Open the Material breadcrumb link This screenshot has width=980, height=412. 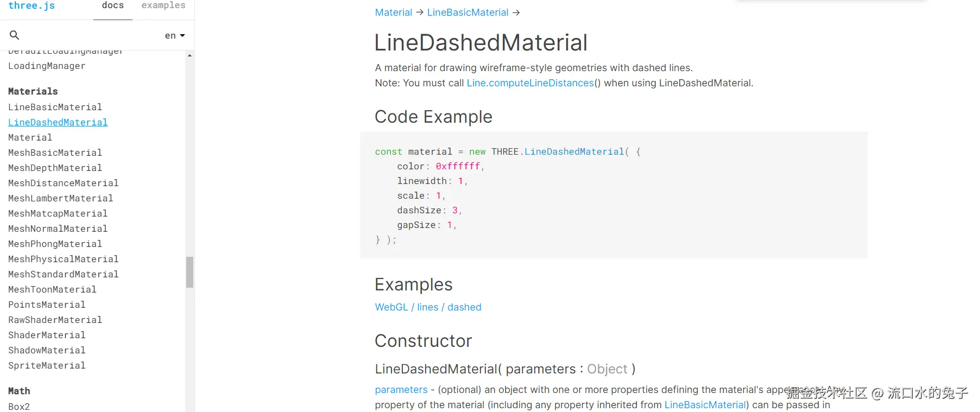pyautogui.click(x=394, y=12)
